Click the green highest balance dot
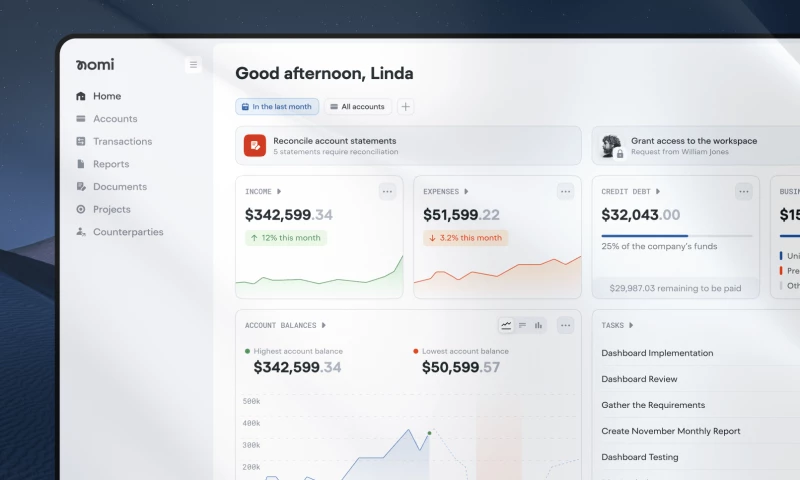 tap(247, 351)
